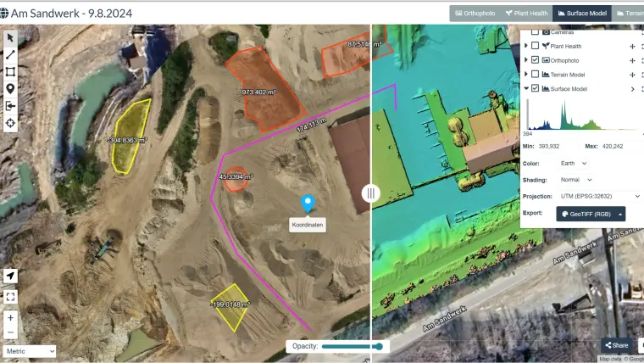This screenshot has width=644, height=363.
Task: Expand the Plant Health layer options
Action: pyautogui.click(x=526, y=46)
